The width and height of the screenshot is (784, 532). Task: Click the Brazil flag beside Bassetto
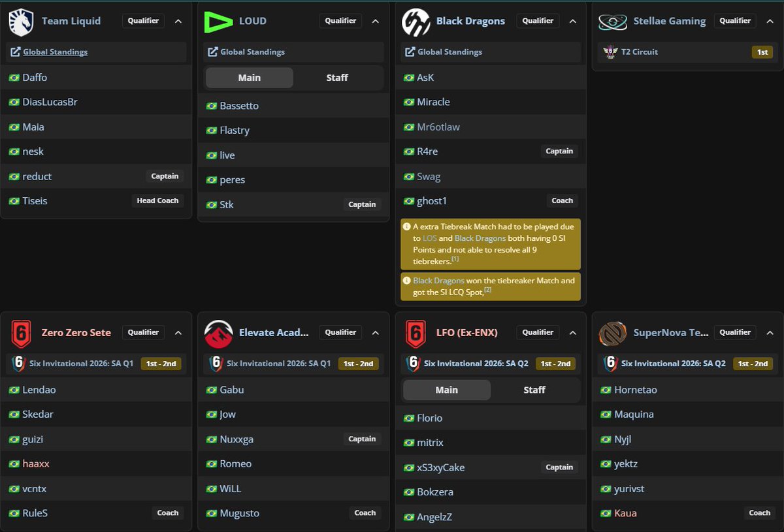coord(212,106)
